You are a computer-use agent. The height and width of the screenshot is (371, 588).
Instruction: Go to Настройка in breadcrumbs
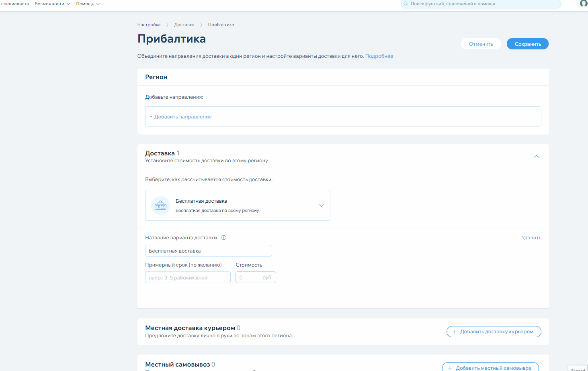[x=149, y=25]
